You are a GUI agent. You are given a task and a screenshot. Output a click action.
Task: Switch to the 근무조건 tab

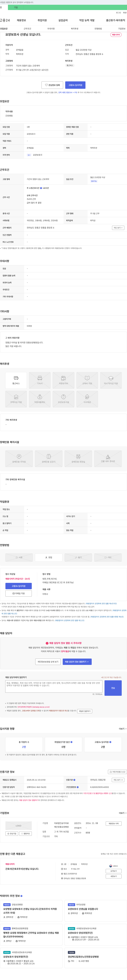click(28, 28)
